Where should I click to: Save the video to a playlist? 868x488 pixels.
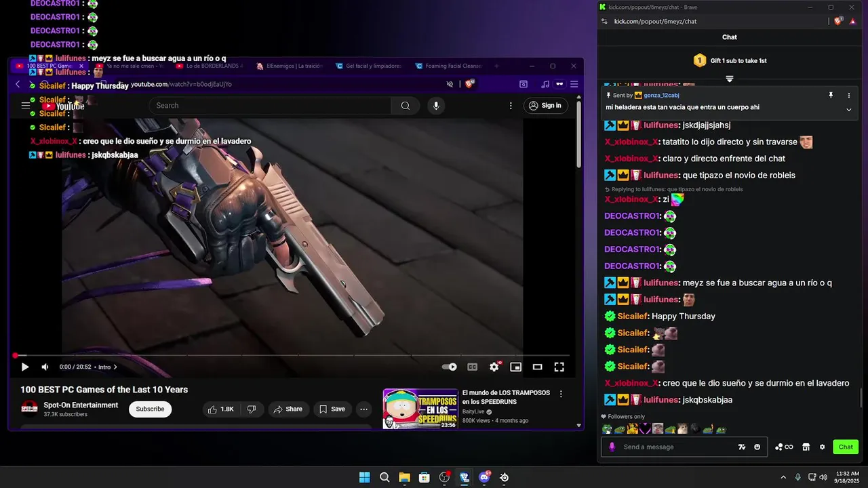(x=332, y=409)
